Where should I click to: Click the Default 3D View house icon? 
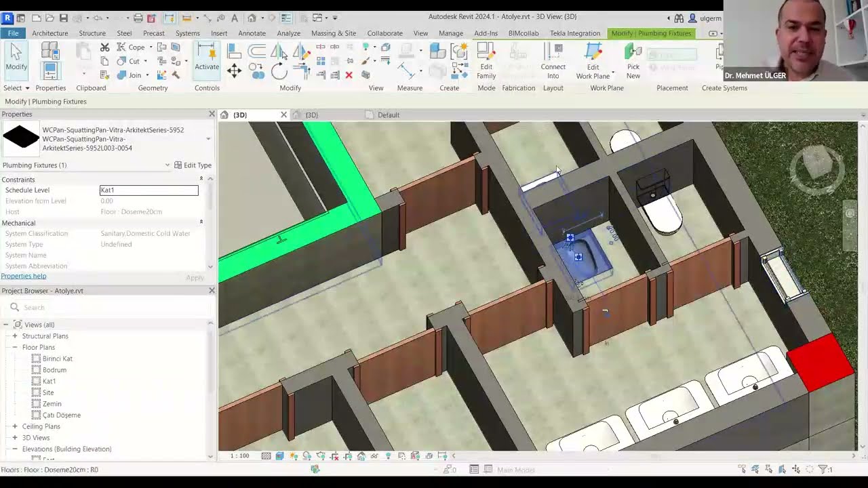pyautogui.click(x=252, y=18)
